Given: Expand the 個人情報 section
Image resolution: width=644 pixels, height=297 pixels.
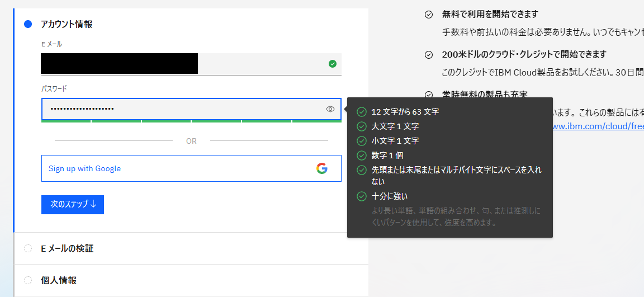Looking at the screenshot, I should [59, 280].
